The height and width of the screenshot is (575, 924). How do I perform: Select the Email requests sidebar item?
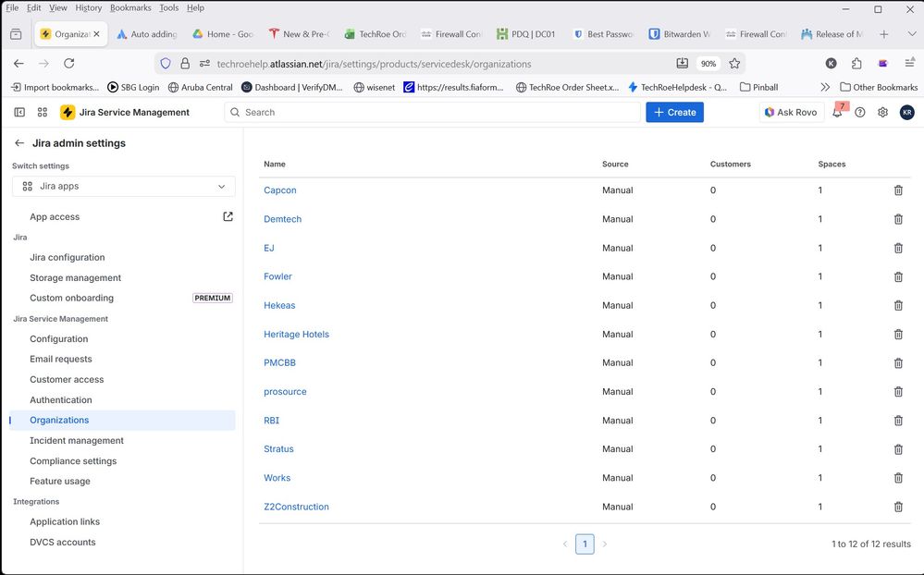click(61, 359)
